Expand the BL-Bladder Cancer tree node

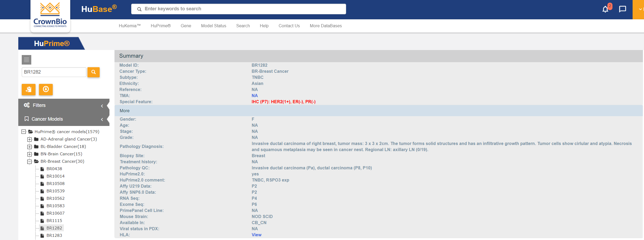(29, 147)
